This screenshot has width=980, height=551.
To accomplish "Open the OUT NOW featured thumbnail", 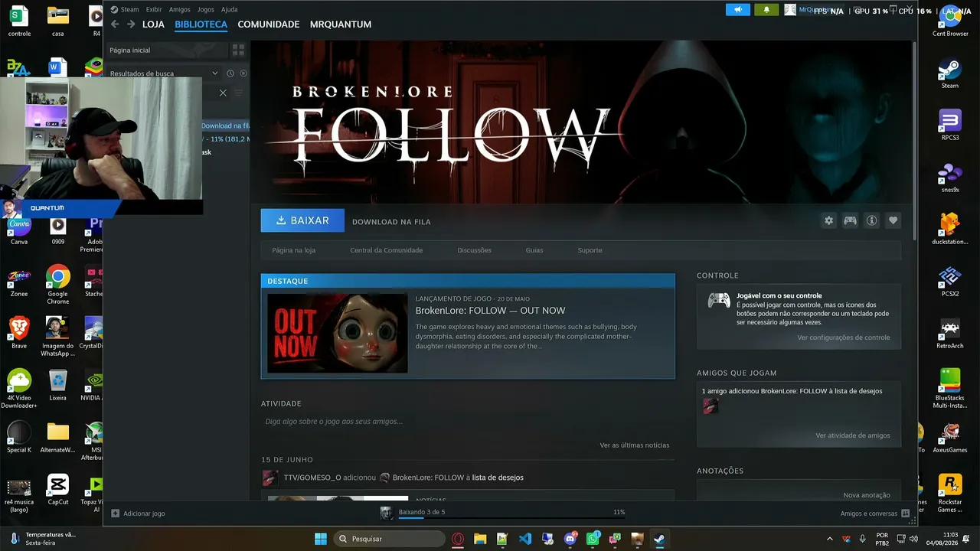I will [337, 333].
